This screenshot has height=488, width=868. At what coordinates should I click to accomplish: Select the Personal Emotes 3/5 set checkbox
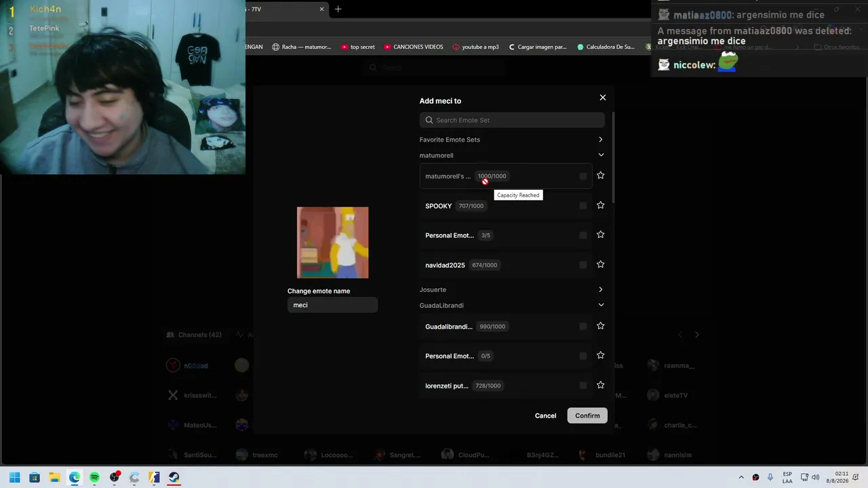583,235
